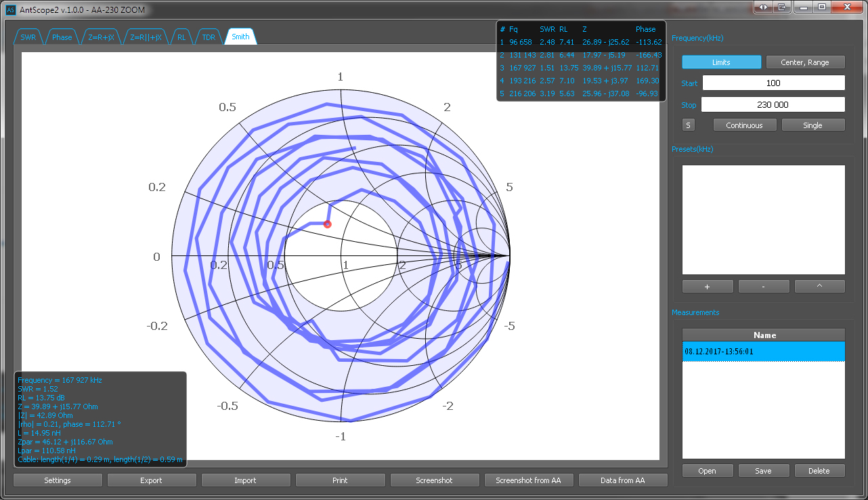Switch to the TDR tab
This screenshot has height=500, width=868.
209,37
